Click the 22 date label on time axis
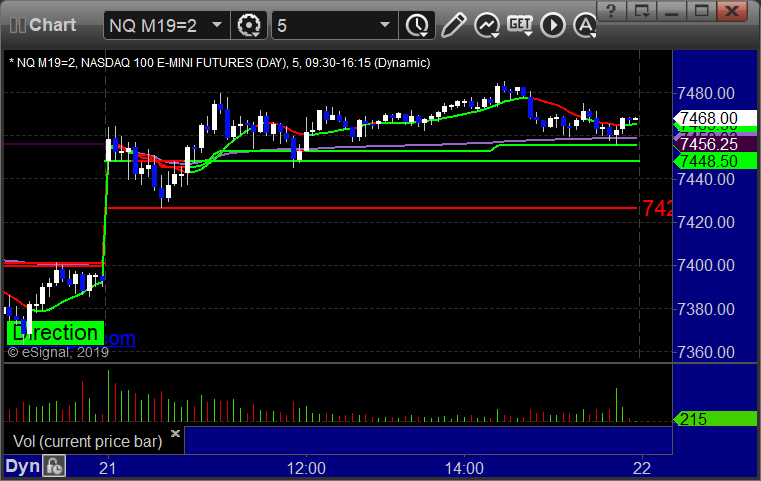 click(642, 468)
